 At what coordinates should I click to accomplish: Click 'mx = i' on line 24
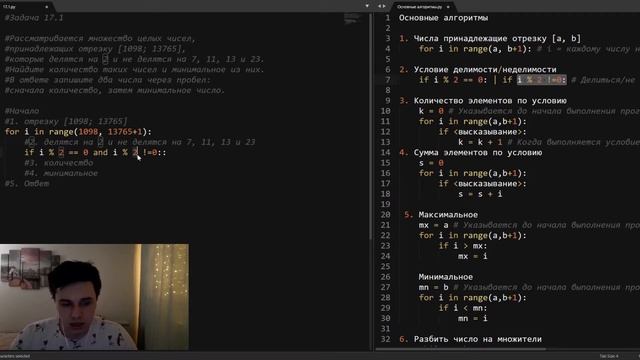click(x=473, y=256)
